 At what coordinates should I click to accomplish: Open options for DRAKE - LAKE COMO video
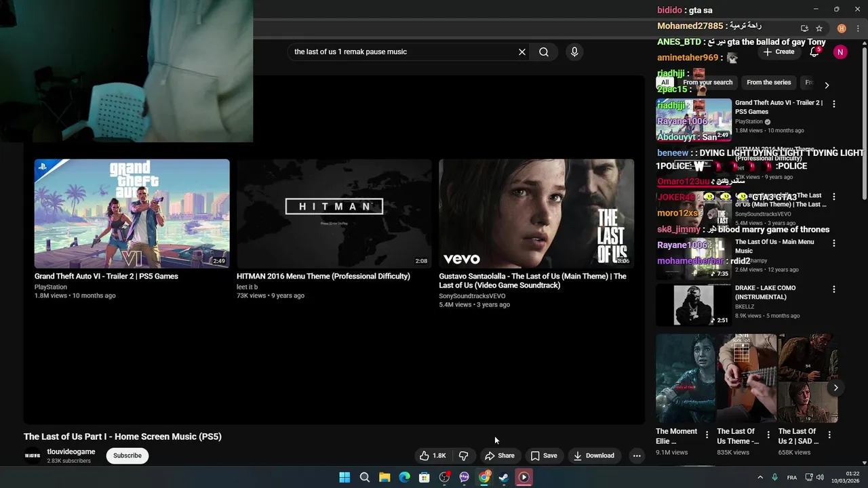pos(834,289)
